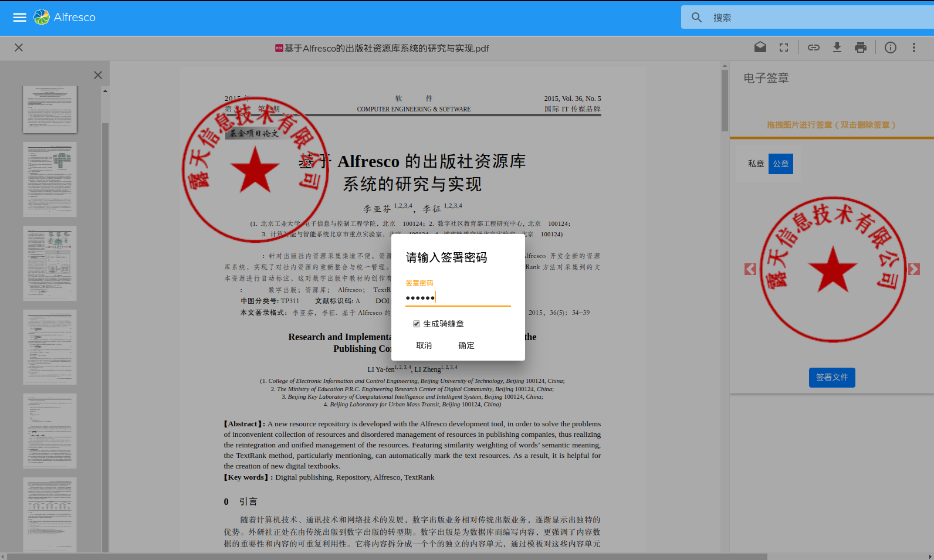Close the thumbnails sidebar panel
Image resolution: width=934 pixels, height=560 pixels.
98,75
